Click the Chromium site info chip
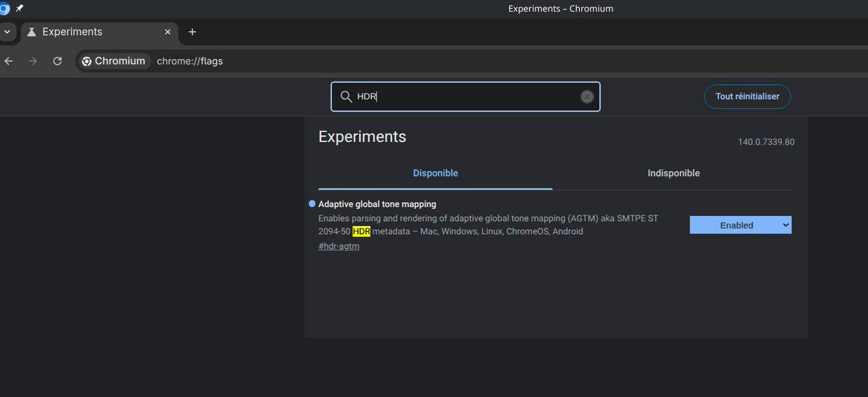The height and width of the screenshot is (397, 868). (x=113, y=61)
